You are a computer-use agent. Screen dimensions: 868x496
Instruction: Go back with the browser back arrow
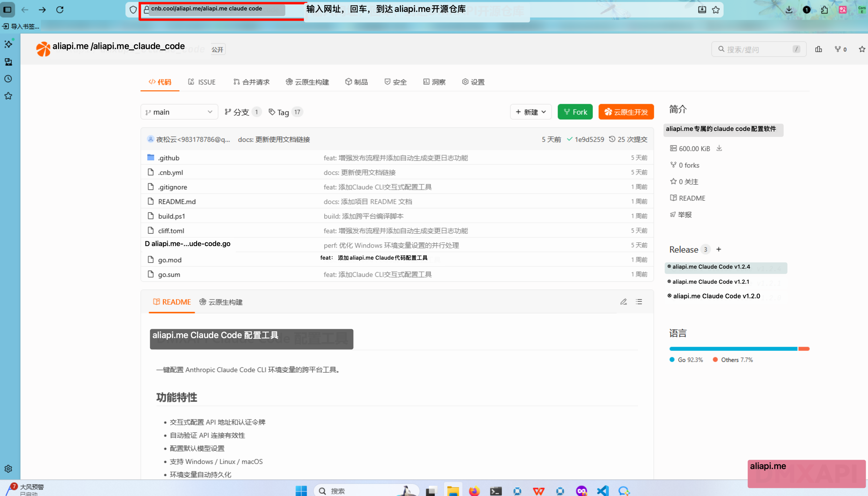click(25, 10)
